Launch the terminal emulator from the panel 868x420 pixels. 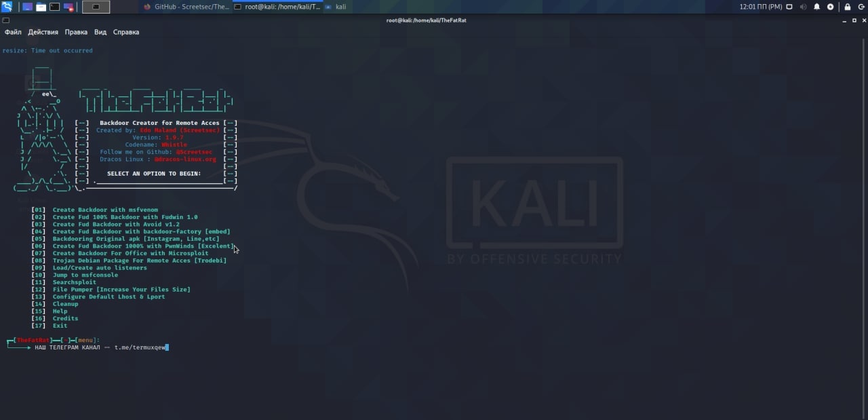[x=55, y=7]
